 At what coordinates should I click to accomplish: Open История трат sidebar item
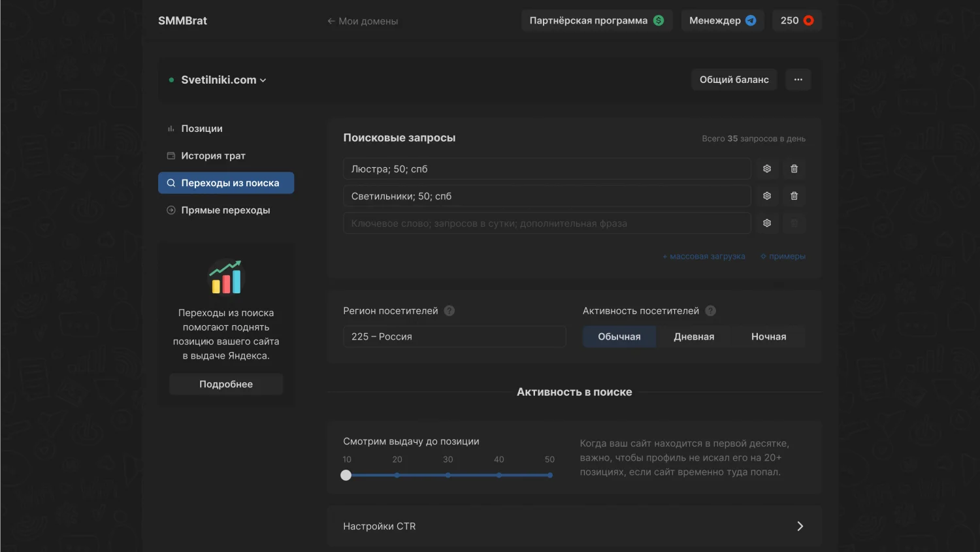pos(213,156)
